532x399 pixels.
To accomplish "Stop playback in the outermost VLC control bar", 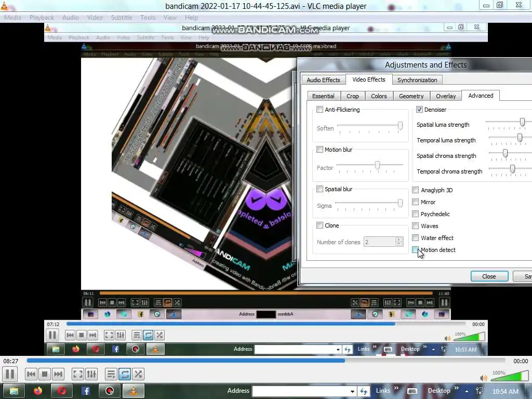I will click(x=45, y=374).
